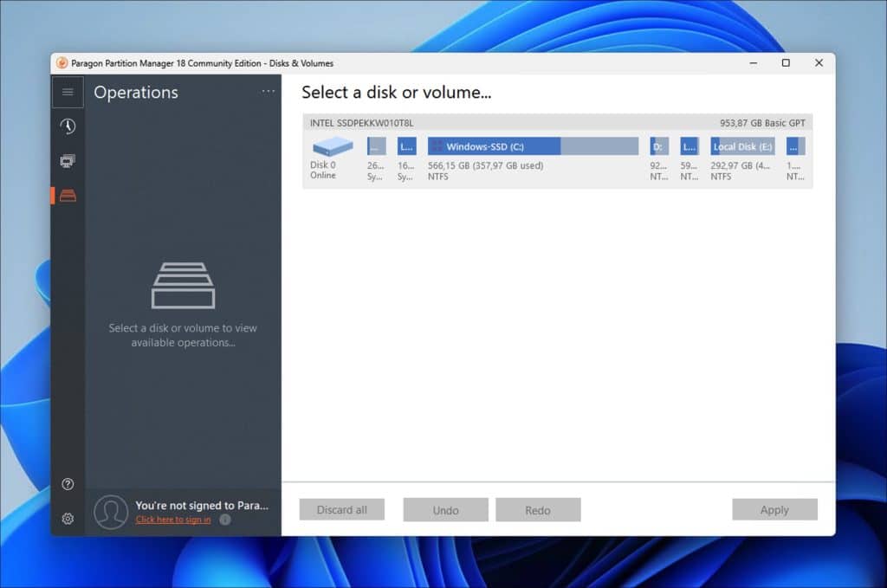This screenshot has height=588, width=887.
Task: Click 'Click here to sign in' link
Action: coord(173,519)
